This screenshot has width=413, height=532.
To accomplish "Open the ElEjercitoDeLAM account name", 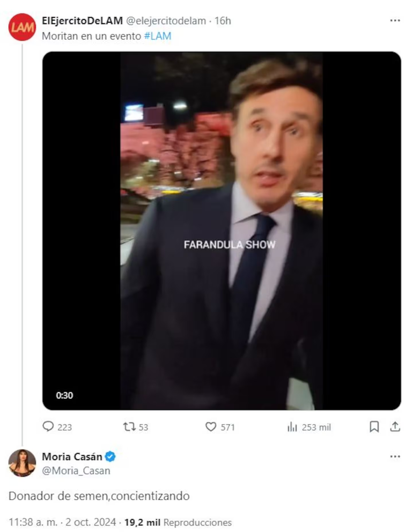I will [x=82, y=21].
